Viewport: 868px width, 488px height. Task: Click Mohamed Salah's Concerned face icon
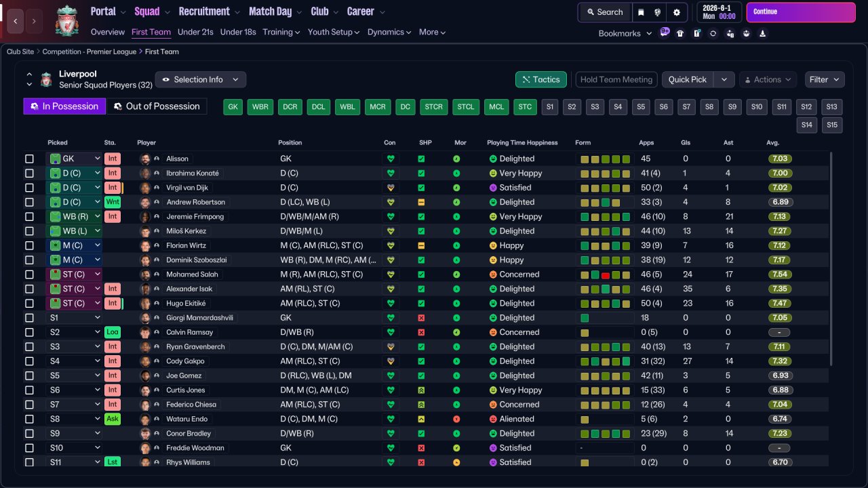point(493,274)
